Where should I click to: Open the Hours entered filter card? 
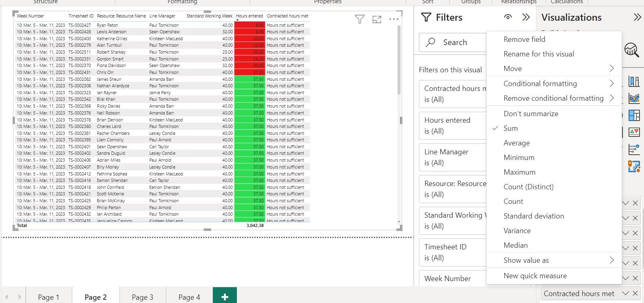point(453,126)
